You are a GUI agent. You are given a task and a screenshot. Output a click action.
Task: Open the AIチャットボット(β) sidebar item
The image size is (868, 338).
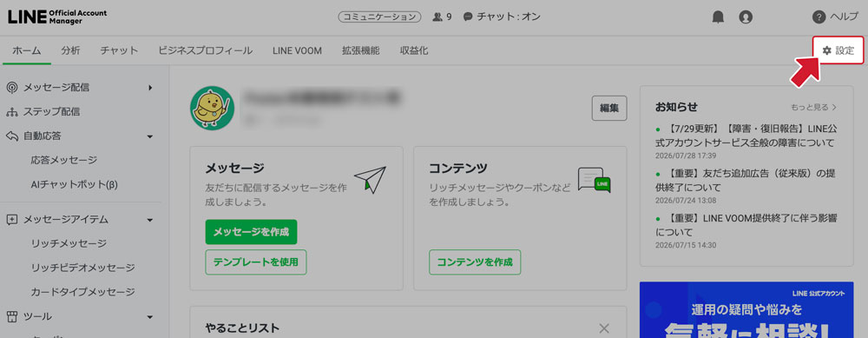[x=75, y=184]
